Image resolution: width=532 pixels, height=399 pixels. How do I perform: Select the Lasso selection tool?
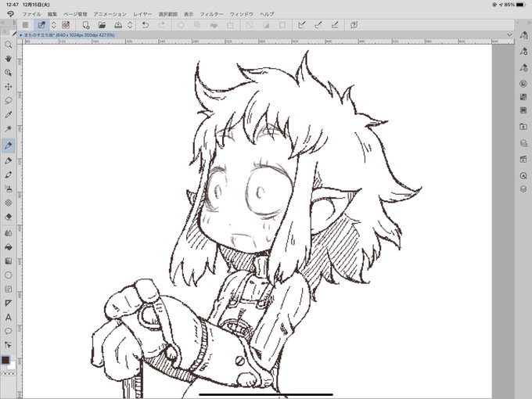pos(8,101)
